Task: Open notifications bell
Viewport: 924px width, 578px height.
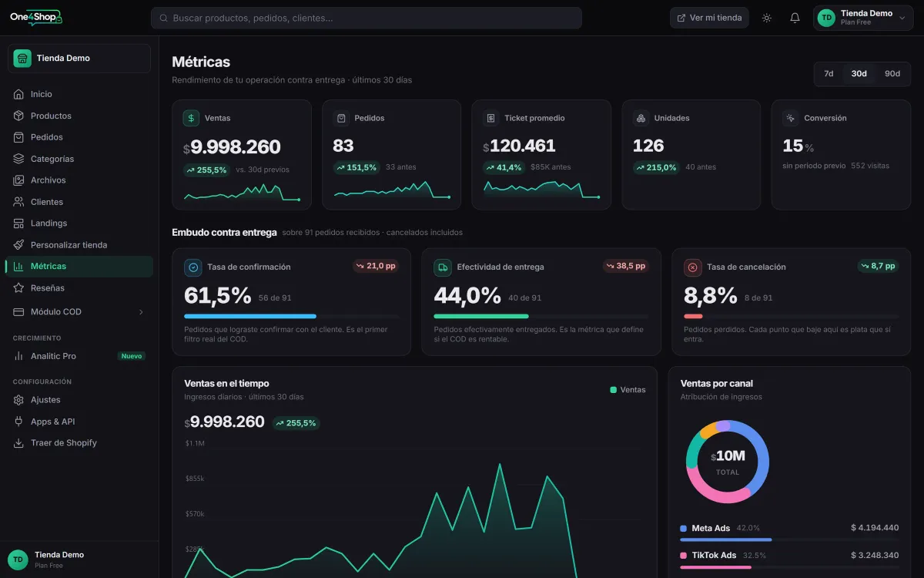Action: 795,18
